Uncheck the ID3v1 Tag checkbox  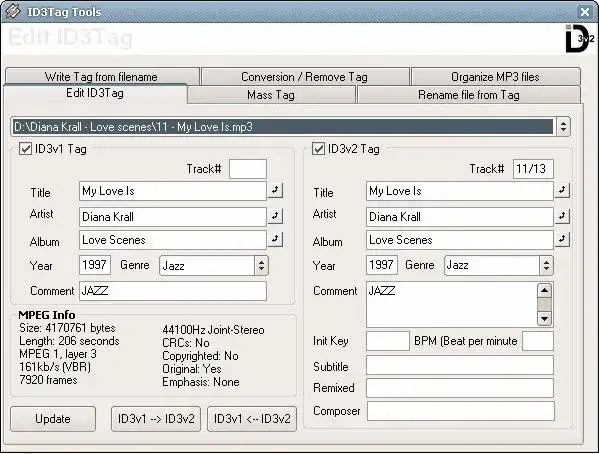[26, 149]
